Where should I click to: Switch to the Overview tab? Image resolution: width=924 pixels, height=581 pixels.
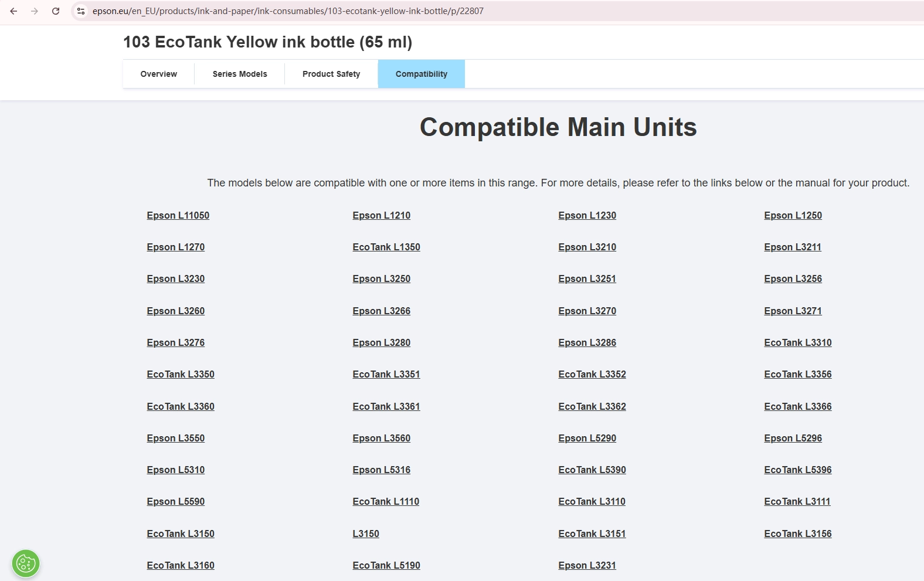coord(158,74)
